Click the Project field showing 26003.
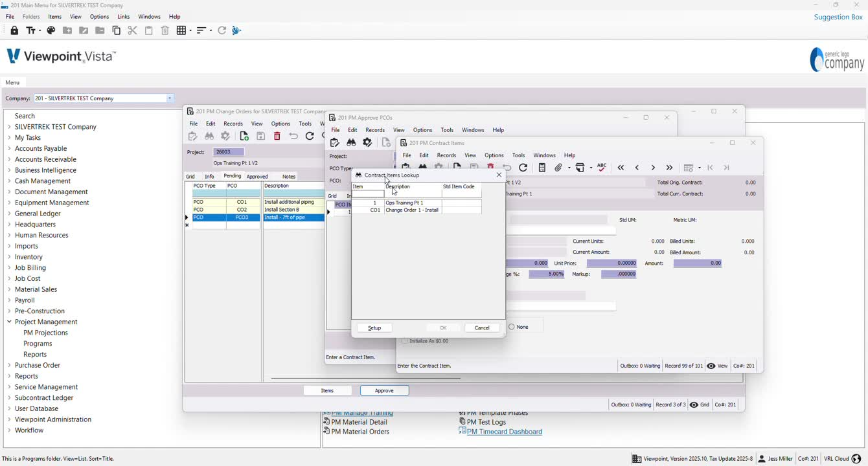The width and height of the screenshot is (868, 466). tap(229, 152)
